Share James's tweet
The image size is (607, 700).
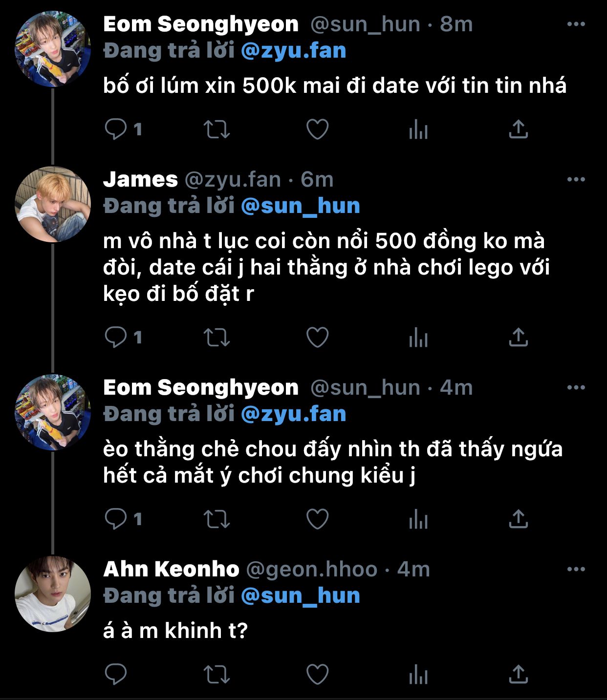pyautogui.click(x=518, y=338)
